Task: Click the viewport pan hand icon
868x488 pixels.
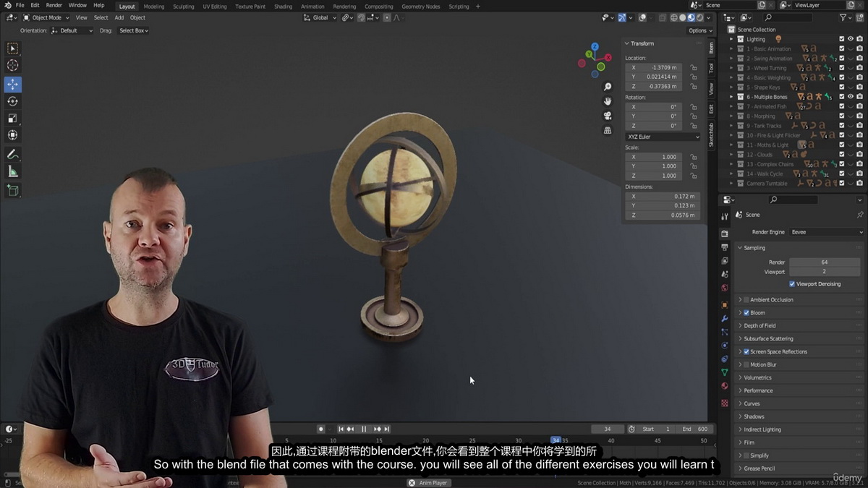Action: coord(608,101)
